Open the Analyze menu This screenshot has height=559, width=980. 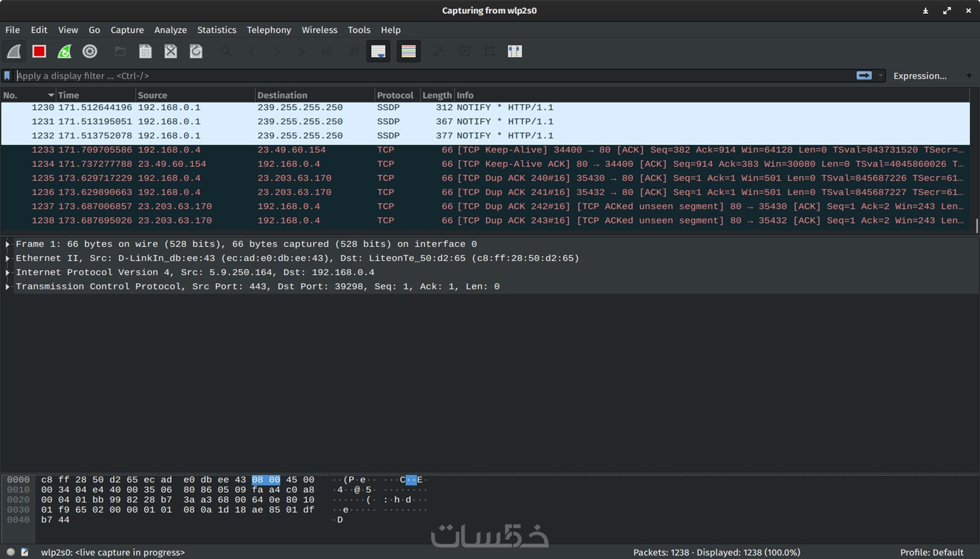pyautogui.click(x=171, y=30)
